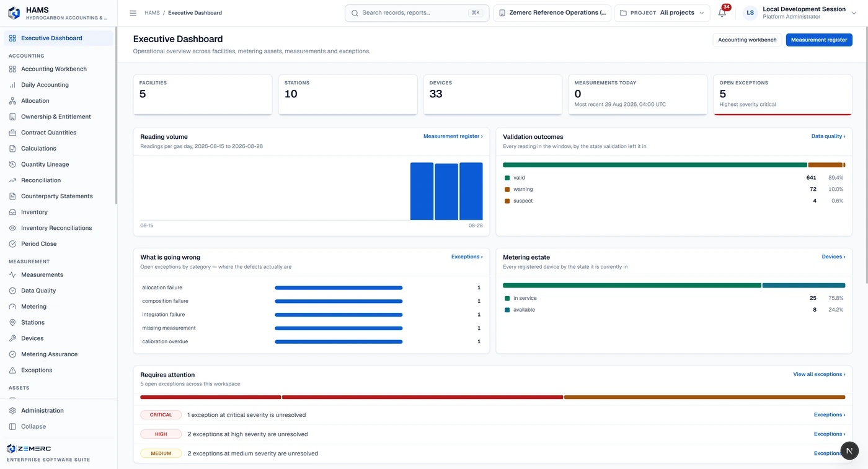This screenshot has height=469, width=868.
Task: Click the Next.js dev tools badge
Action: click(849, 450)
